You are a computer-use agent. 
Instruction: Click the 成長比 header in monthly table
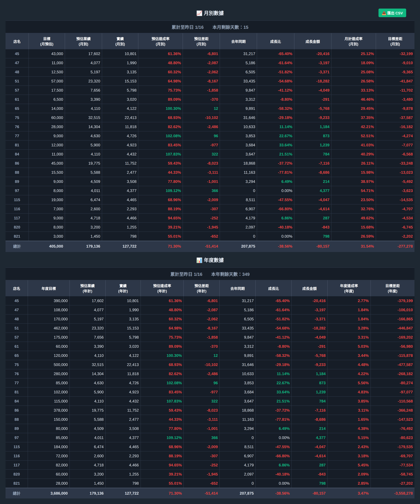pyautogui.click(x=275, y=41)
